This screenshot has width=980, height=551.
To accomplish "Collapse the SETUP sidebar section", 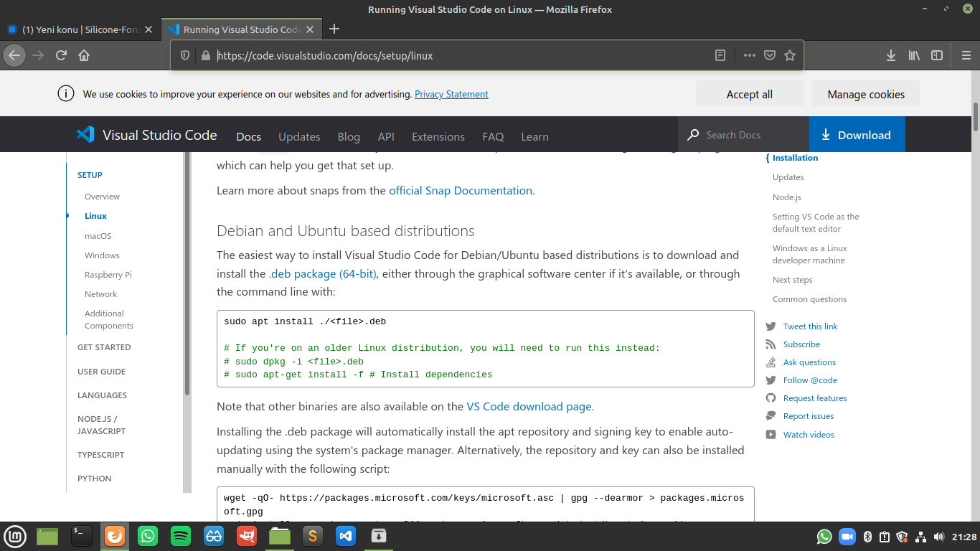I will pyautogui.click(x=90, y=175).
